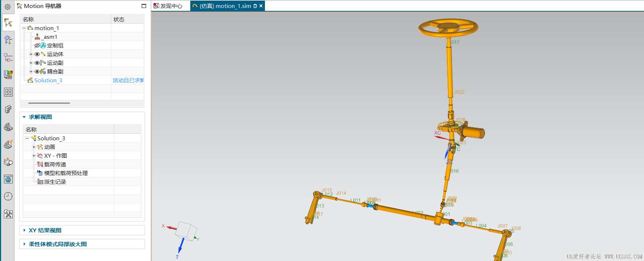
Task: Expand the 耦合副 node
Action: point(31,71)
